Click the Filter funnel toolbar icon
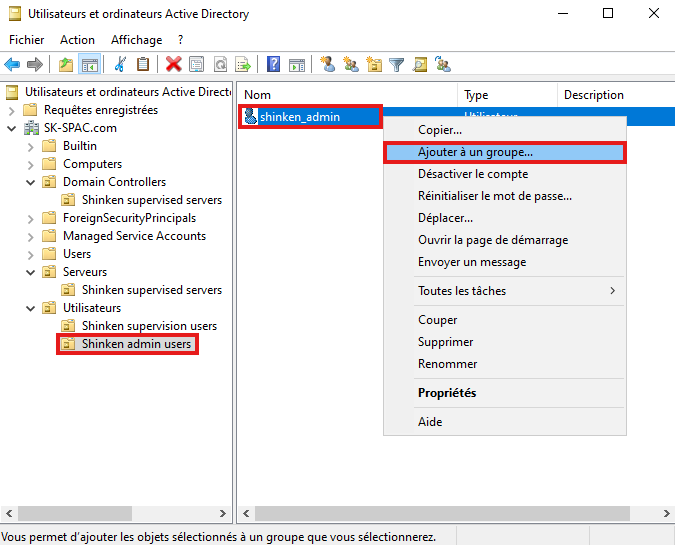Viewport: 675px width, 545px height. click(397, 65)
